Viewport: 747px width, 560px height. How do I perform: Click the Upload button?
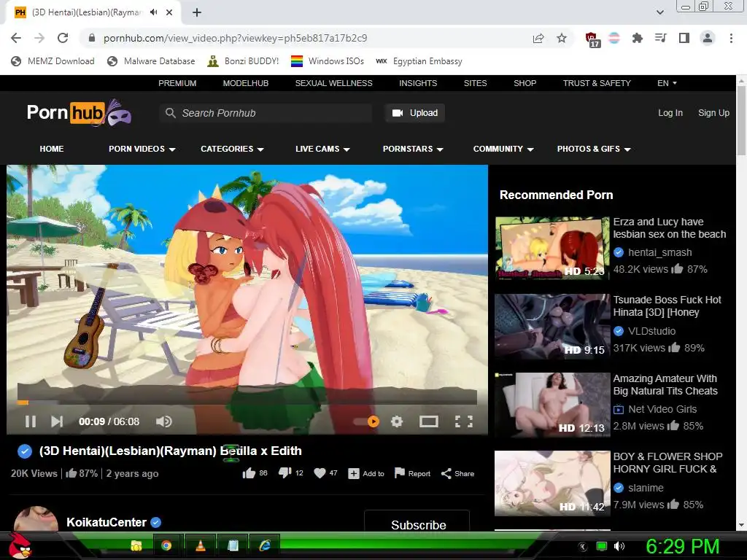click(x=415, y=113)
